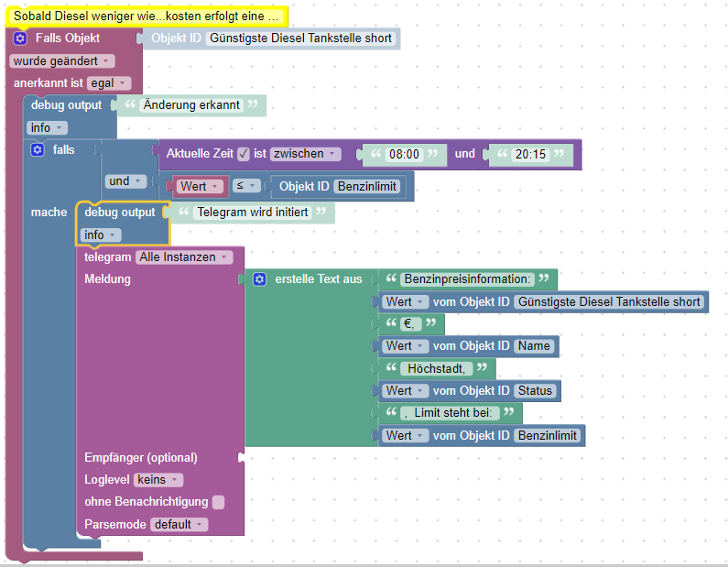Click the Falls Objekt label
This screenshot has width=728, height=567.
click(68, 38)
